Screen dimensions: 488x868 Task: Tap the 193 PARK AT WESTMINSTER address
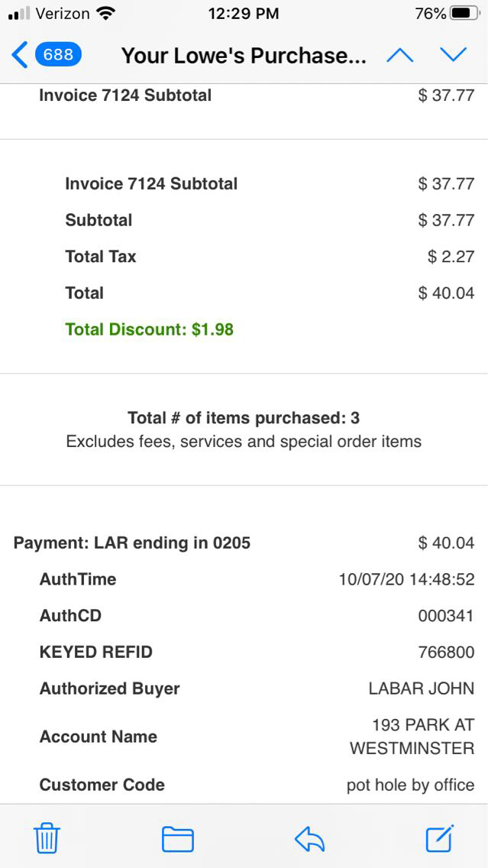412,737
